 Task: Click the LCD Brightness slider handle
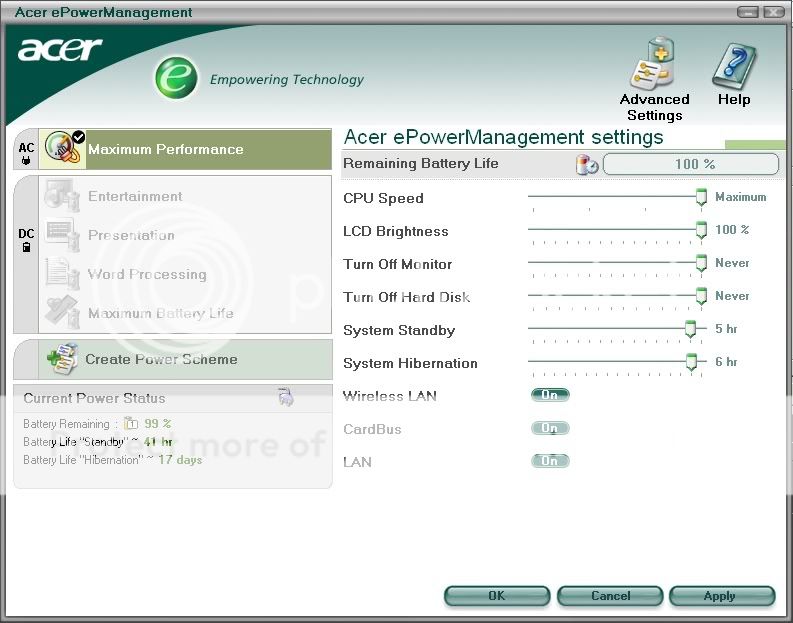pos(701,230)
